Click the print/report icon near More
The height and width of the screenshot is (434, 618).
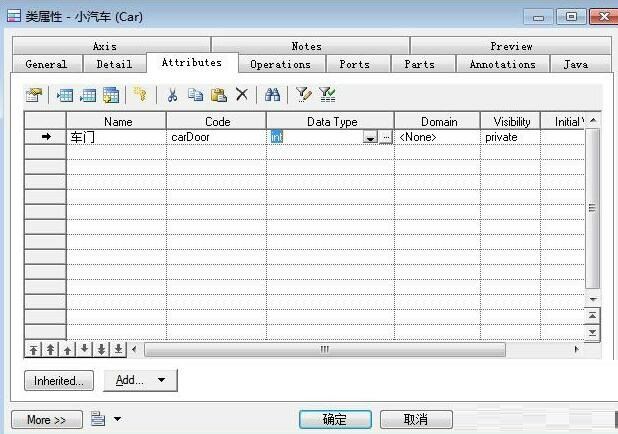pos(98,419)
